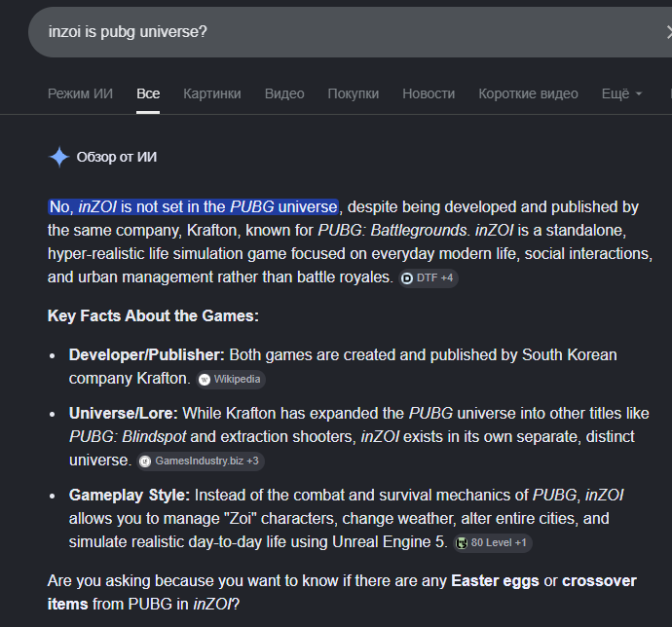
Task: Click the "Gameplay Style:" bold label
Action: point(129,495)
